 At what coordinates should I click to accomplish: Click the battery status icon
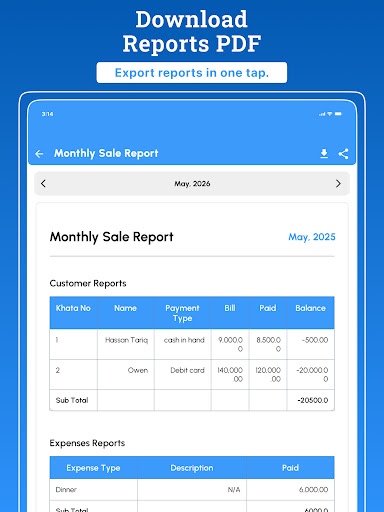(338, 114)
